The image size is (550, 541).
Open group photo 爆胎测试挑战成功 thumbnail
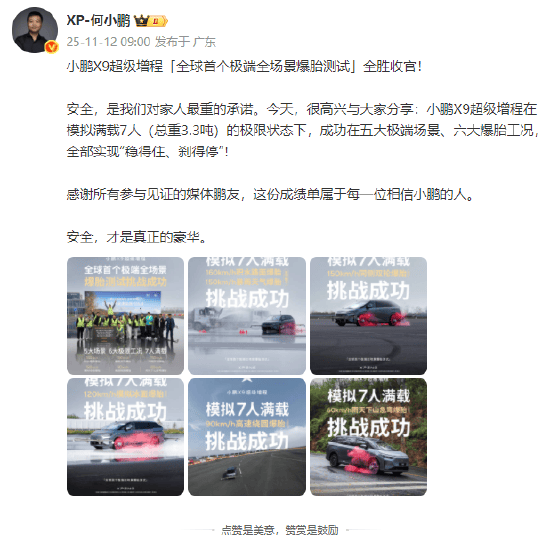click(x=125, y=316)
